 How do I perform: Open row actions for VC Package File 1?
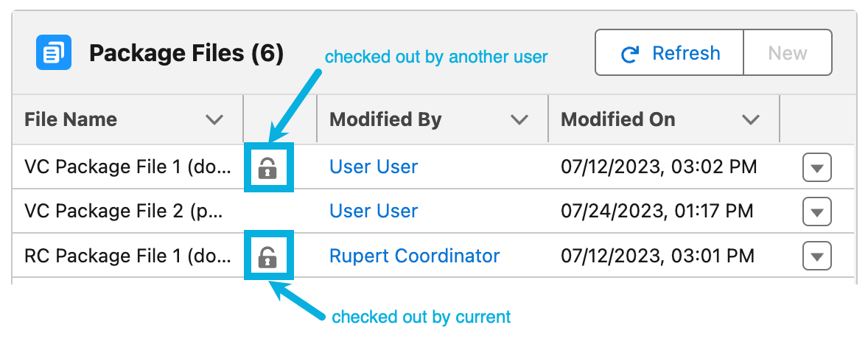816,168
